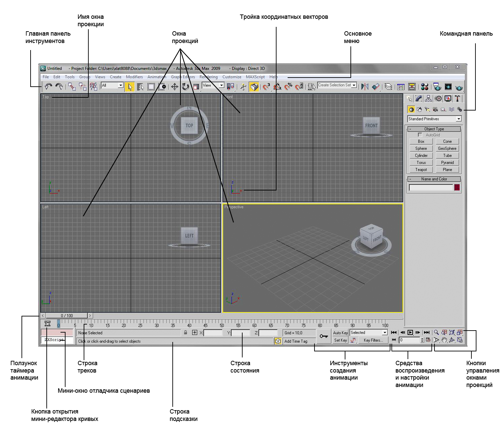Select the Move tool in the toolbar
Viewport: 504px width, 430px height.
[x=175, y=87]
